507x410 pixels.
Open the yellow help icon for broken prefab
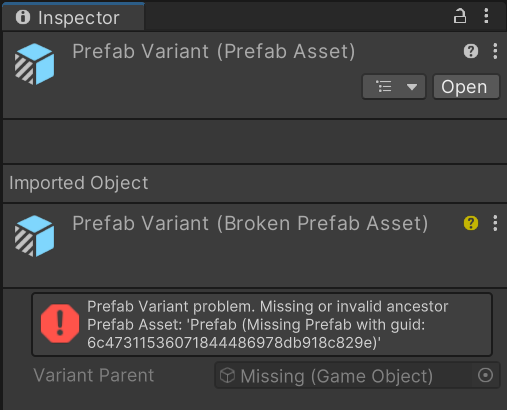pos(471,223)
